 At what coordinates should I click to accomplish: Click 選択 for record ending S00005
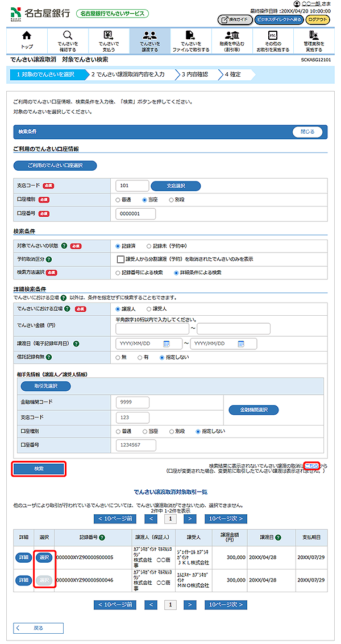[44, 558]
